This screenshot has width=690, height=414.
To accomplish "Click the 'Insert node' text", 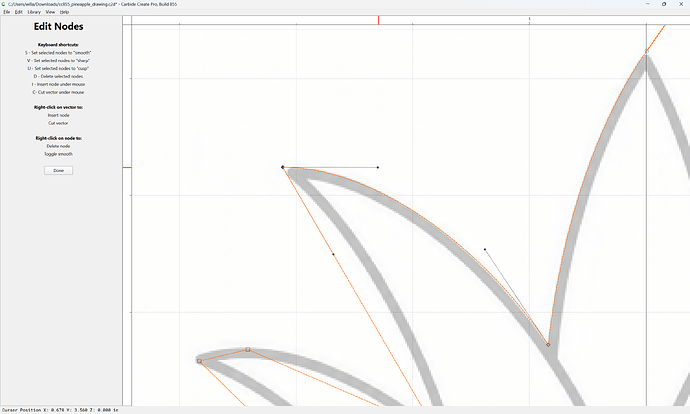I will pyautogui.click(x=59, y=115).
